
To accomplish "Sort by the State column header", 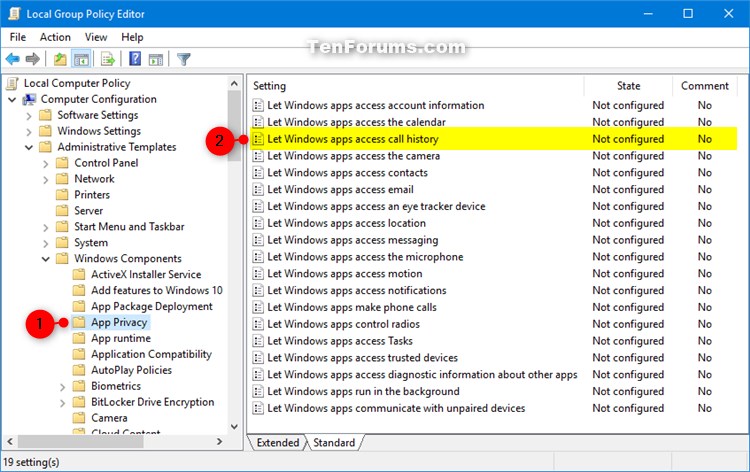I will (628, 86).
